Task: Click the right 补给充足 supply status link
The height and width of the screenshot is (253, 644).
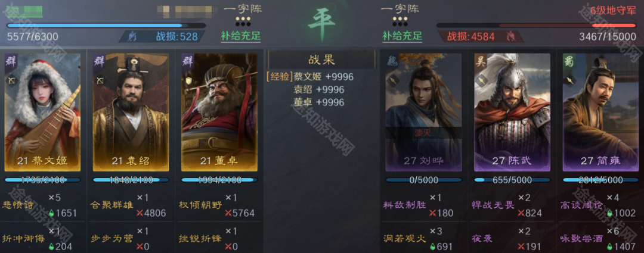Action: [402, 36]
